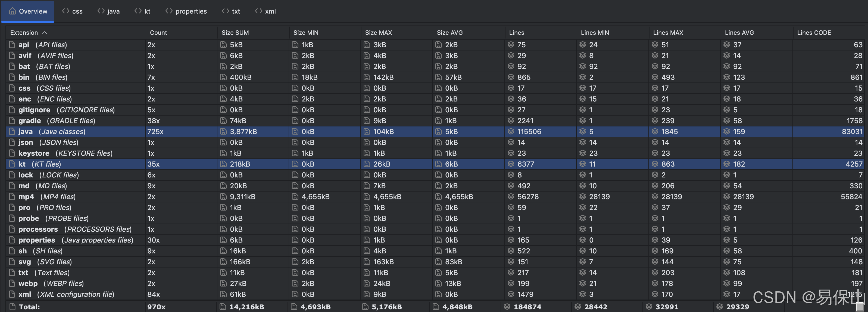
Task: Click the file icon beside Total row
Action: coord(13,307)
